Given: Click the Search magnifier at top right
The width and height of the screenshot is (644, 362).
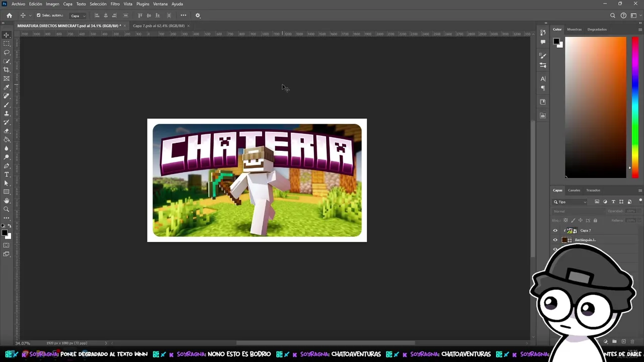Looking at the screenshot, I should pyautogui.click(x=613, y=16).
